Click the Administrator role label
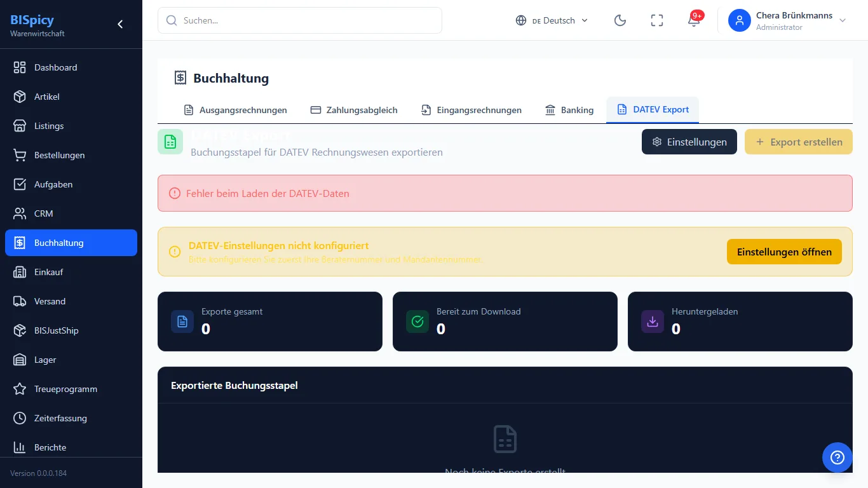 click(x=779, y=27)
